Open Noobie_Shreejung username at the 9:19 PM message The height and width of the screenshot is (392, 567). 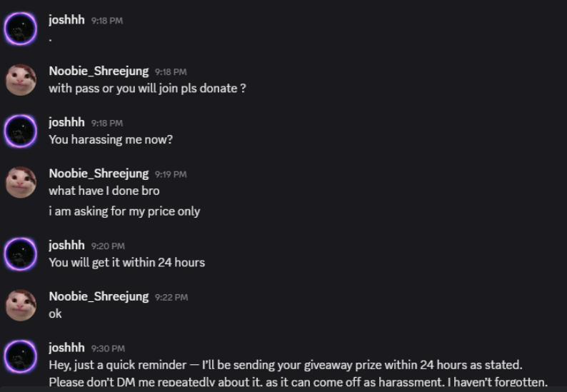tap(99, 174)
